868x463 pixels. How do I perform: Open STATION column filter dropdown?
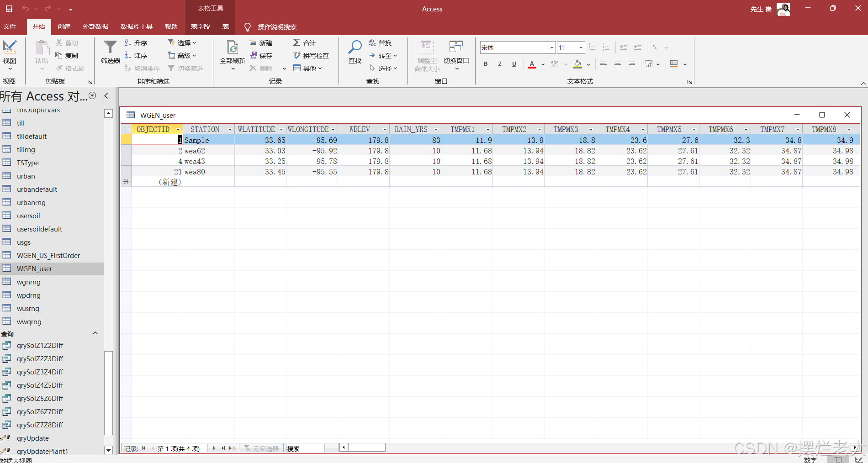point(230,130)
